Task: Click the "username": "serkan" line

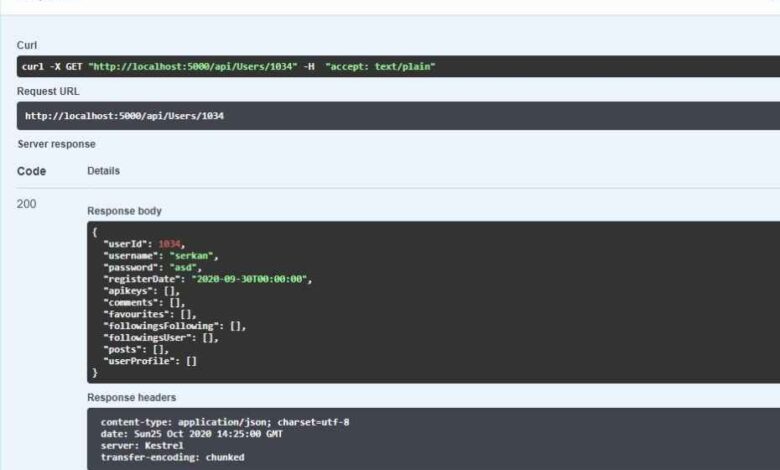Action: coord(161,256)
